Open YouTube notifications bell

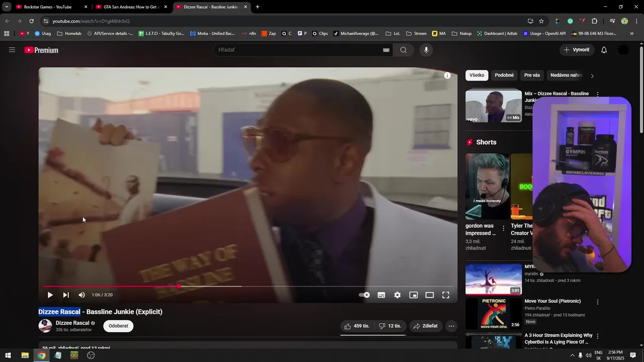[604, 50]
